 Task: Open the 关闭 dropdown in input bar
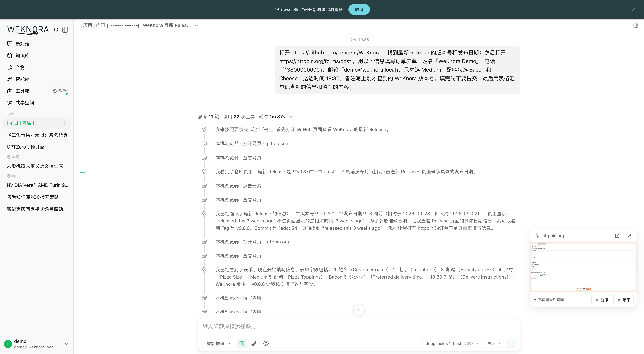point(494,343)
